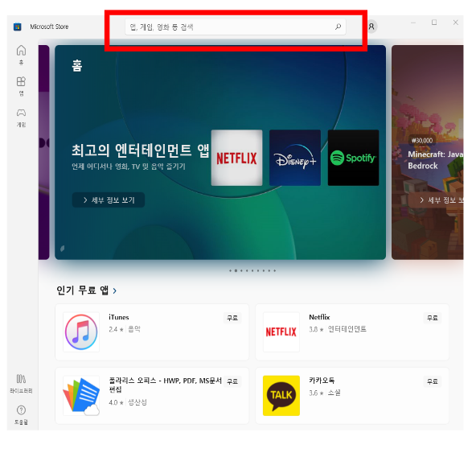The width and height of the screenshot is (476, 453).
Task: Open the Disney+ tile in the banner
Action: (x=295, y=158)
